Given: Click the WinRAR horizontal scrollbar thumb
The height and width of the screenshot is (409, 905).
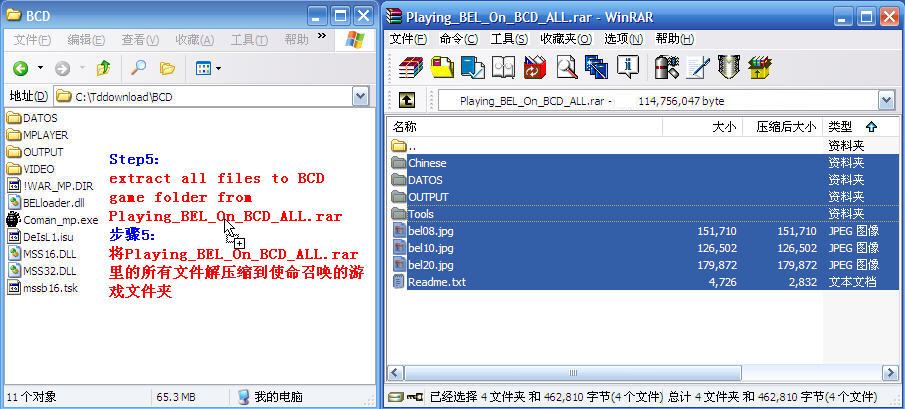Looking at the screenshot, I should (573, 373).
